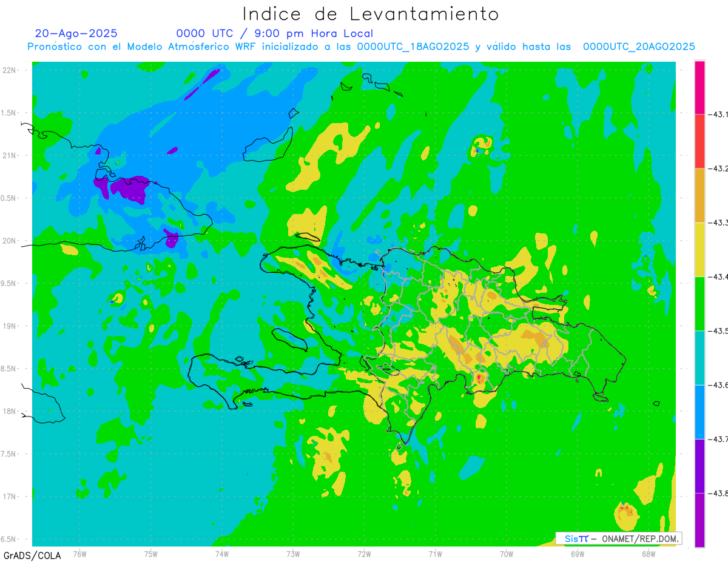Image resolution: width=728 pixels, height=562 pixels.
Task: Click "0000 UTC / 9:00 pm Hora Local" text
Action: (x=274, y=33)
